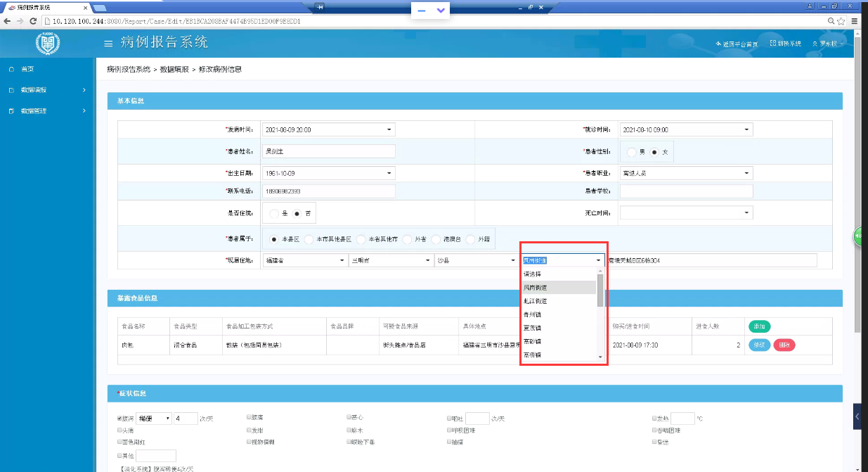This screenshot has width=868, height=472.
Task: Select 虬江街道 from the open list
Action: (x=559, y=300)
